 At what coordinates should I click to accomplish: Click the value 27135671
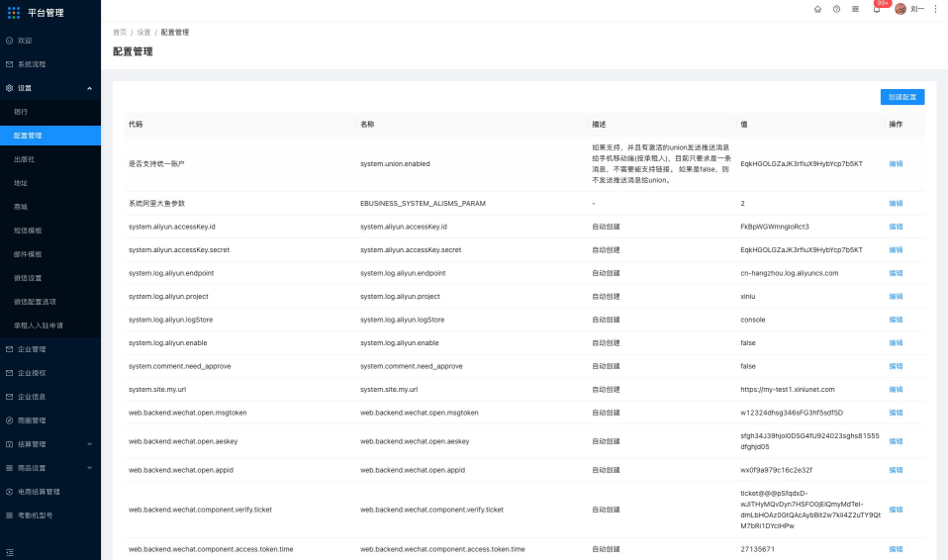tap(757, 549)
